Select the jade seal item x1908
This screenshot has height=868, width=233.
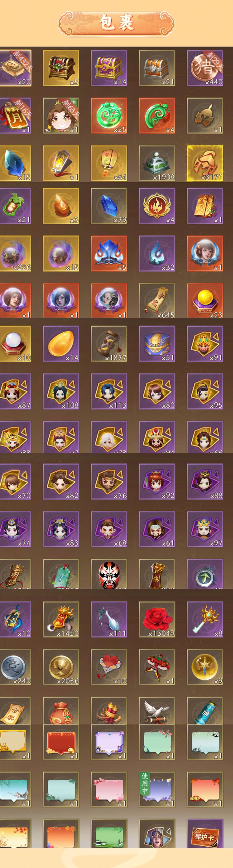[x=157, y=163]
